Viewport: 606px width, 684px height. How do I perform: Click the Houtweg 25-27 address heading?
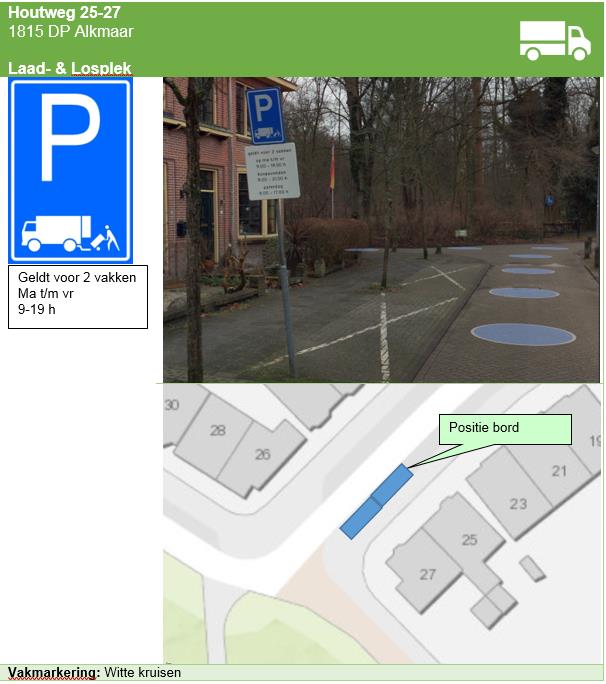(x=64, y=12)
